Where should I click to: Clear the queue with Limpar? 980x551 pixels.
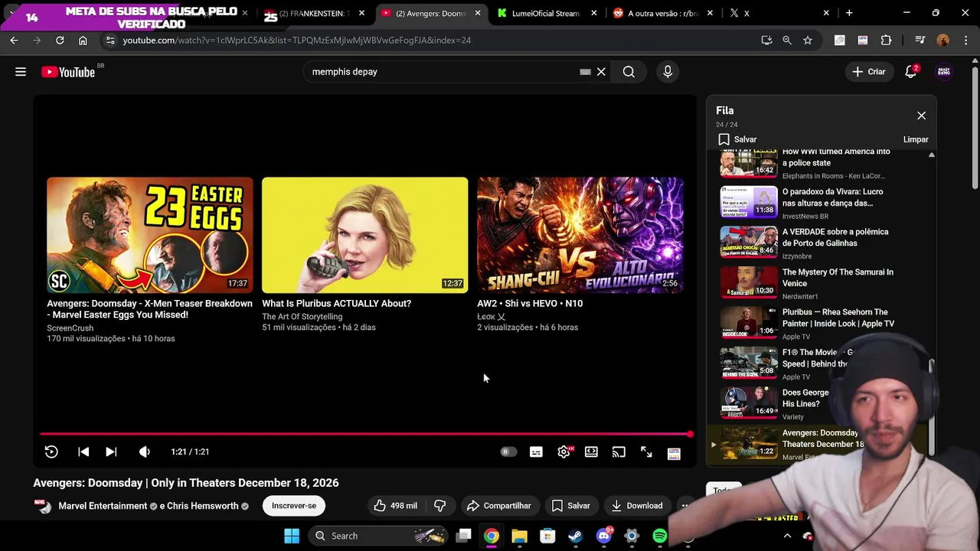click(x=916, y=139)
